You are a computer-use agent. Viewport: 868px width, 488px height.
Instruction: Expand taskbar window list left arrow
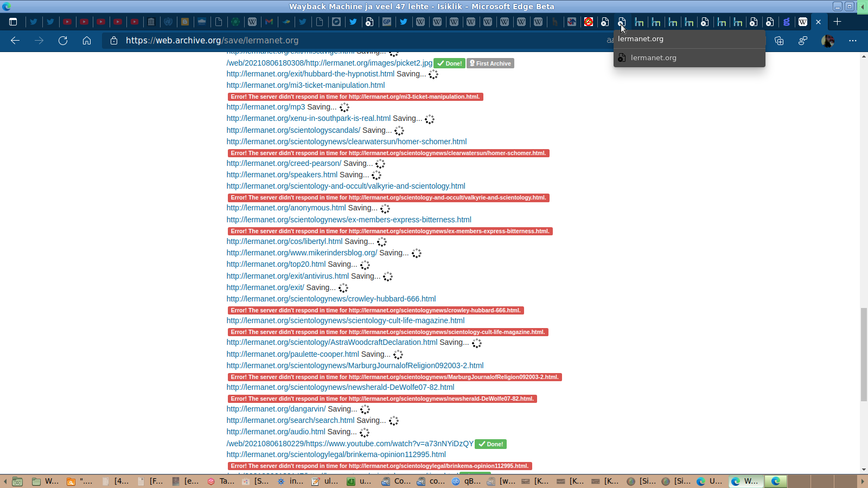(x=5, y=481)
